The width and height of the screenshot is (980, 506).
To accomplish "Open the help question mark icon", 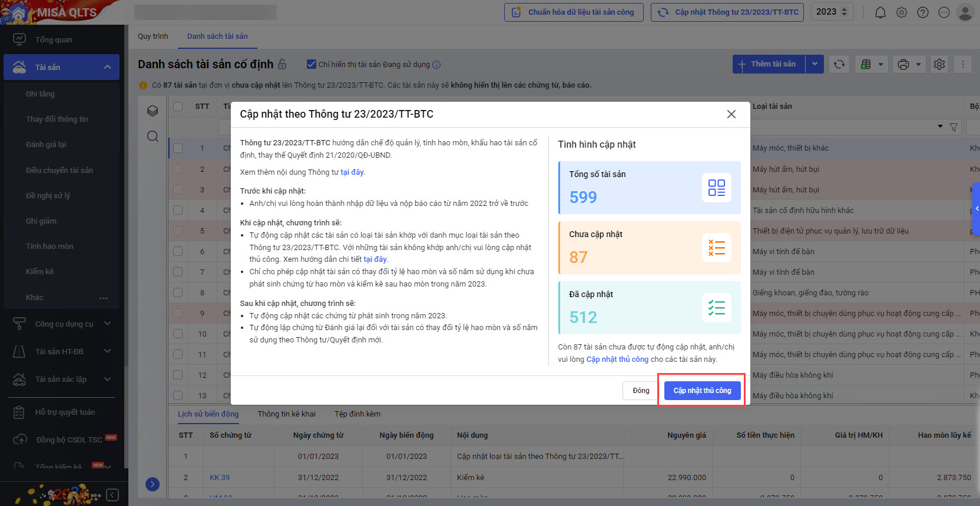I will pyautogui.click(x=923, y=12).
